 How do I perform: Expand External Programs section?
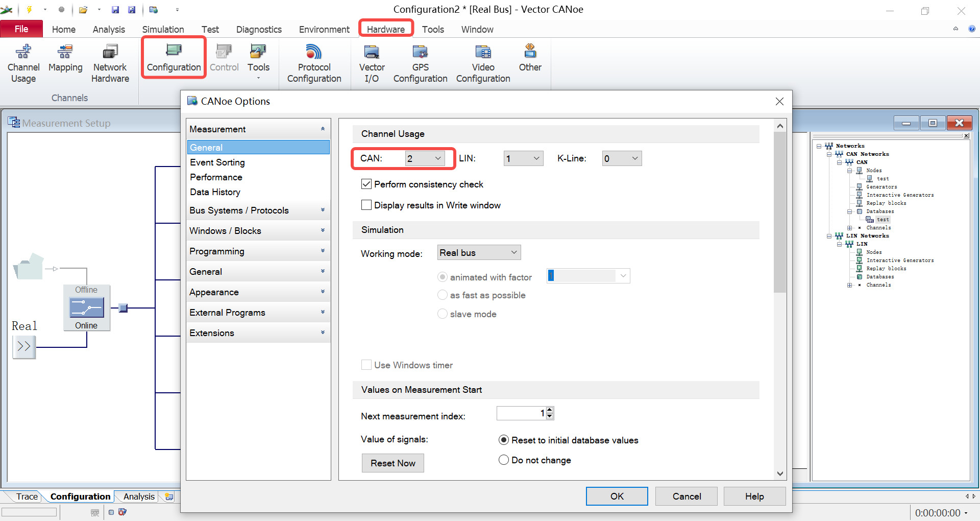coord(258,312)
